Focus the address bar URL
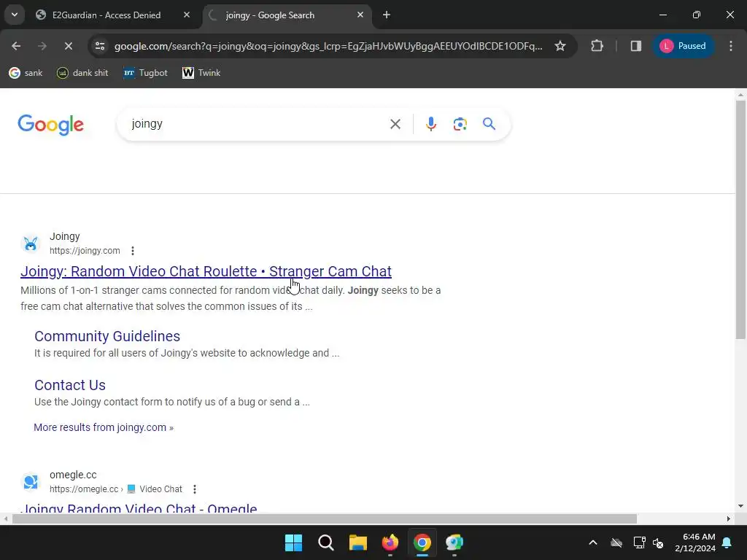This screenshot has width=747, height=560. (328, 46)
